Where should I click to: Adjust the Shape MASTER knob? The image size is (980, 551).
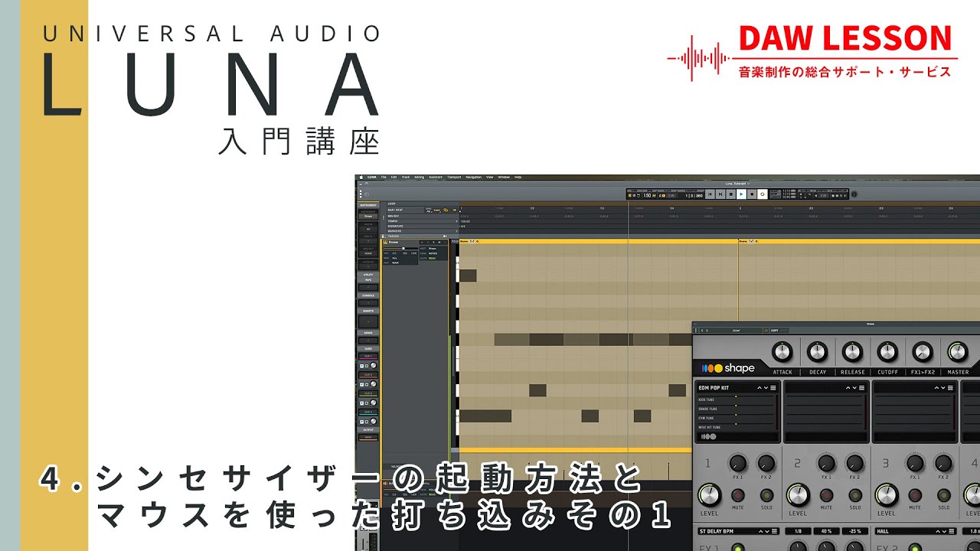(x=958, y=353)
